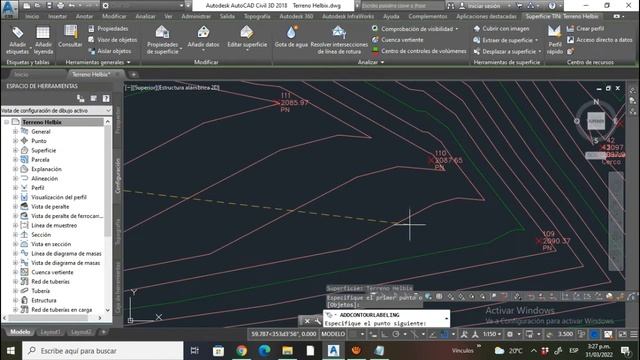Select Parcela in the tree
The width and height of the screenshot is (640, 360).
40,160
